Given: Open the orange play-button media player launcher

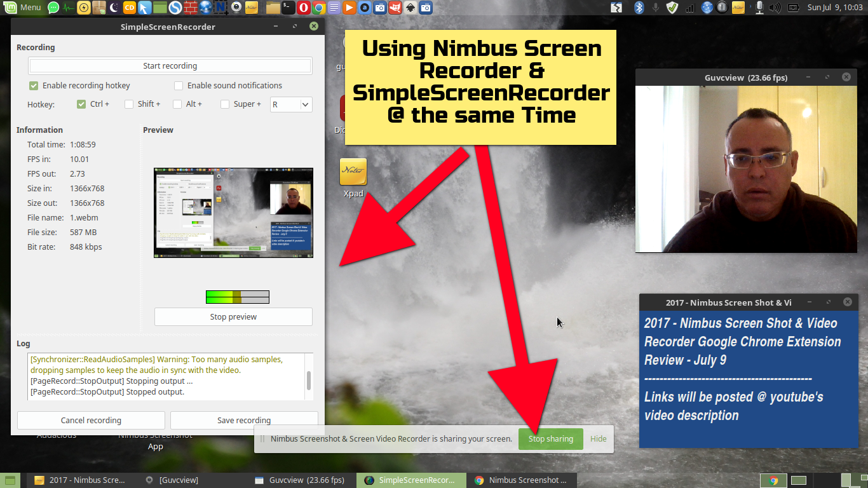Looking at the screenshot, I should [349, 8].
